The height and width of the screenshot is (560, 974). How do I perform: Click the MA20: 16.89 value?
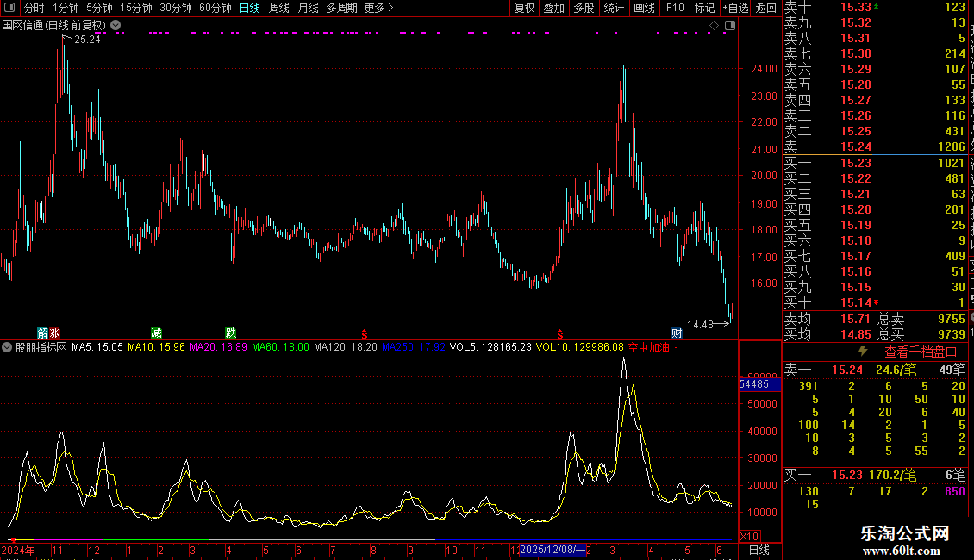pyautogui.click(x=219, y=348)
